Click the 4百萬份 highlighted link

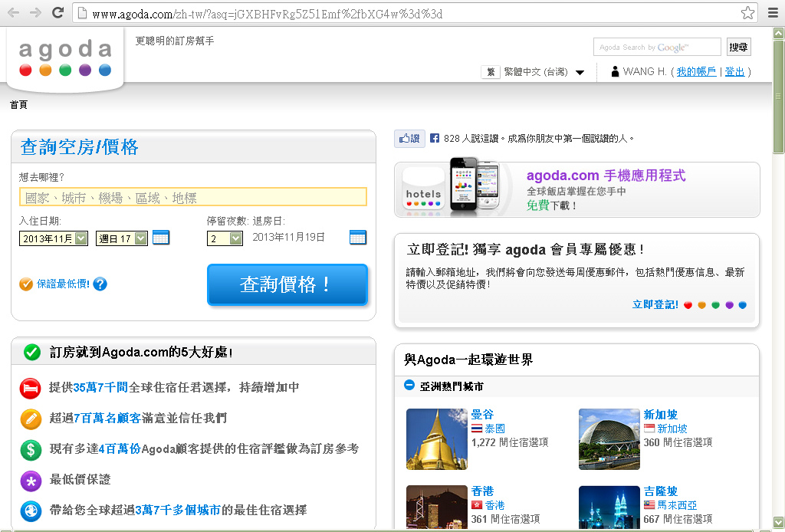coord(120,449)
